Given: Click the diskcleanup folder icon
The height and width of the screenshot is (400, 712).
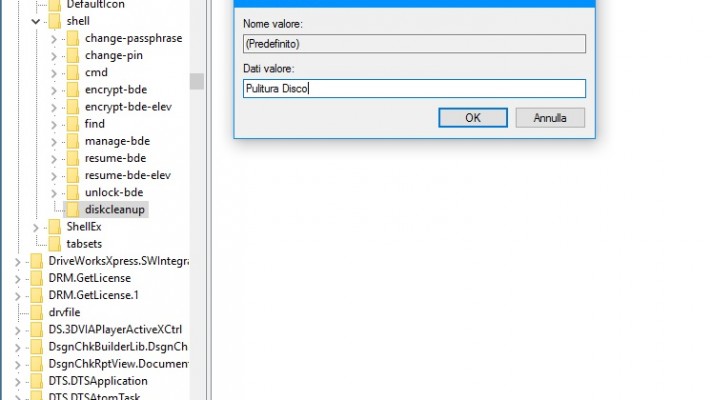Looking at the screenshot, I should (73, 209).
